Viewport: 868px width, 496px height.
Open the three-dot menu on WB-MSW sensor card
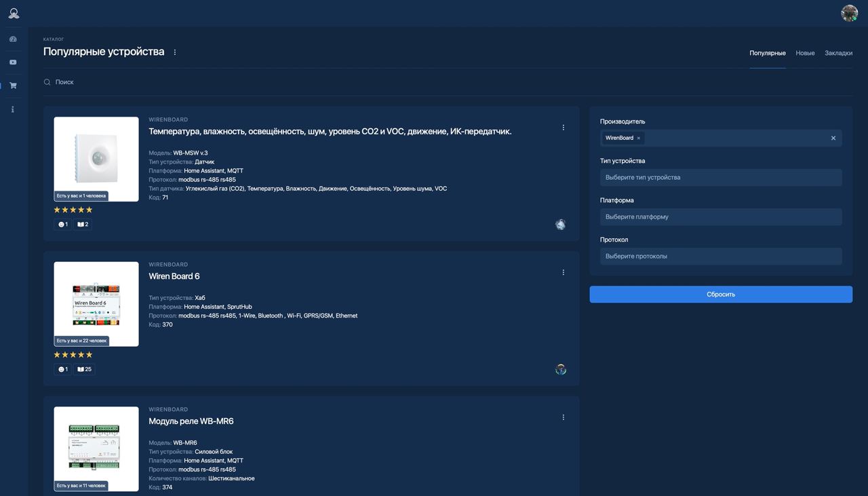[x=563, y=128]
